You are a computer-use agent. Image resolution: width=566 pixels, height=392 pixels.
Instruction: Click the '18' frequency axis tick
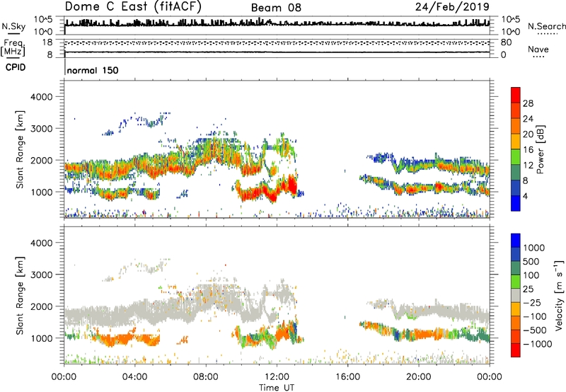click(47, 42)
